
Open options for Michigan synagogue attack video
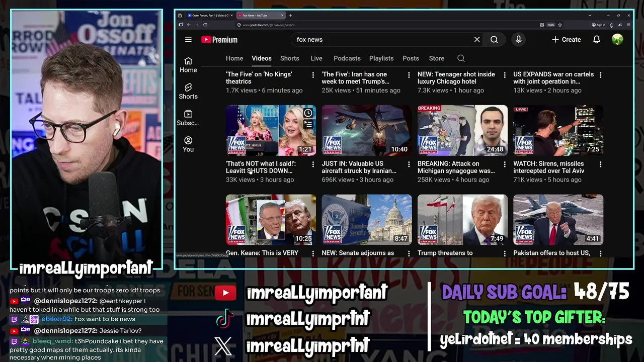click(505, 164)
